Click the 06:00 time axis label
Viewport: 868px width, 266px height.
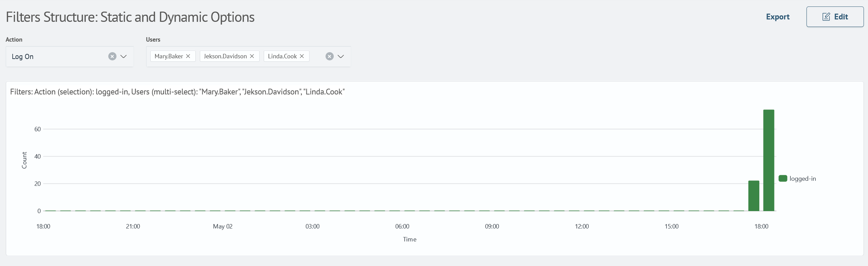(x=402, y=226)
